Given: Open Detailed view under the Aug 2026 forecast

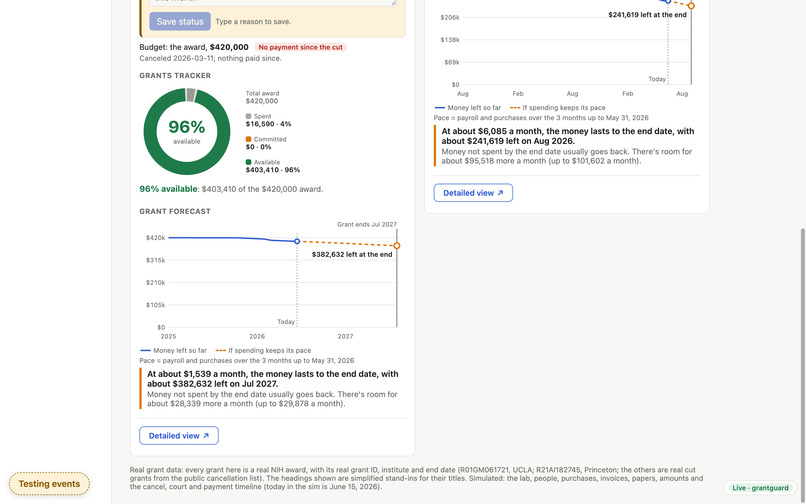Looking at the screenshot, I should pyautogui.click(x=473, y=193).
